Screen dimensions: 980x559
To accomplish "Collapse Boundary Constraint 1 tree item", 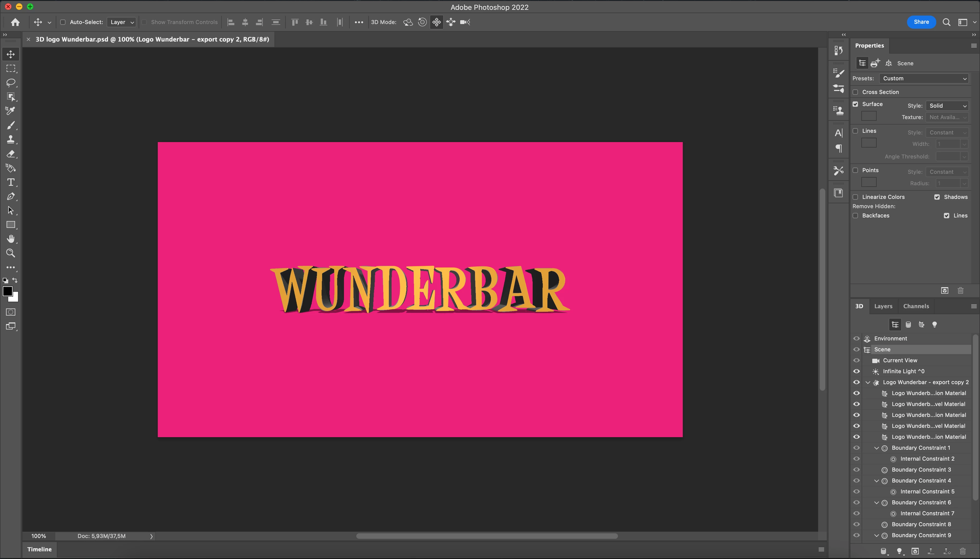I will click(x=876, y=448).
